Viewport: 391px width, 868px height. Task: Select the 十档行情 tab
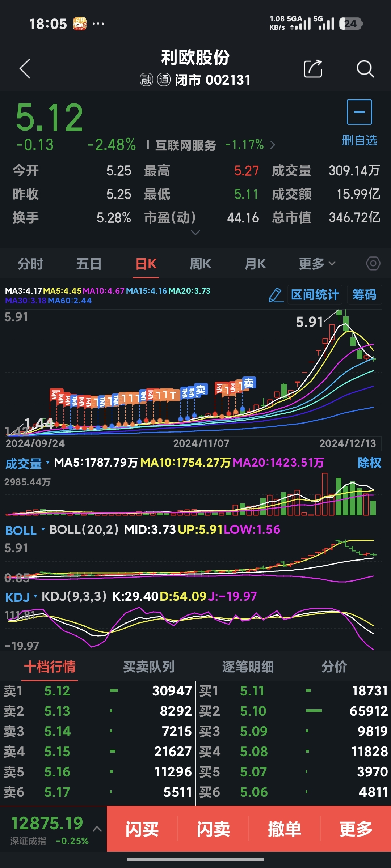[50, 667]
